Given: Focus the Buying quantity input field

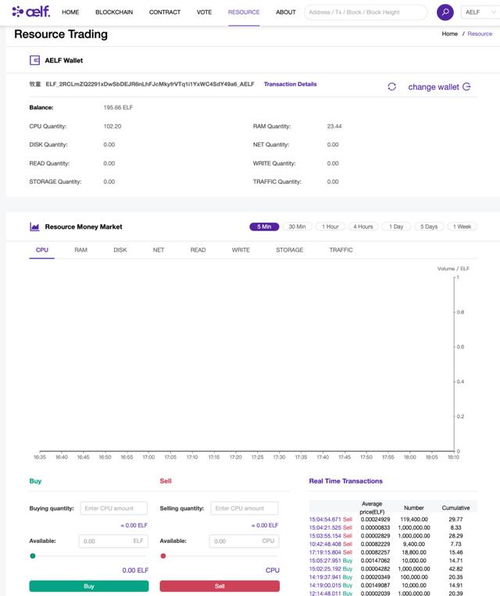Looking at the screenshot, I should click(114, 508).
